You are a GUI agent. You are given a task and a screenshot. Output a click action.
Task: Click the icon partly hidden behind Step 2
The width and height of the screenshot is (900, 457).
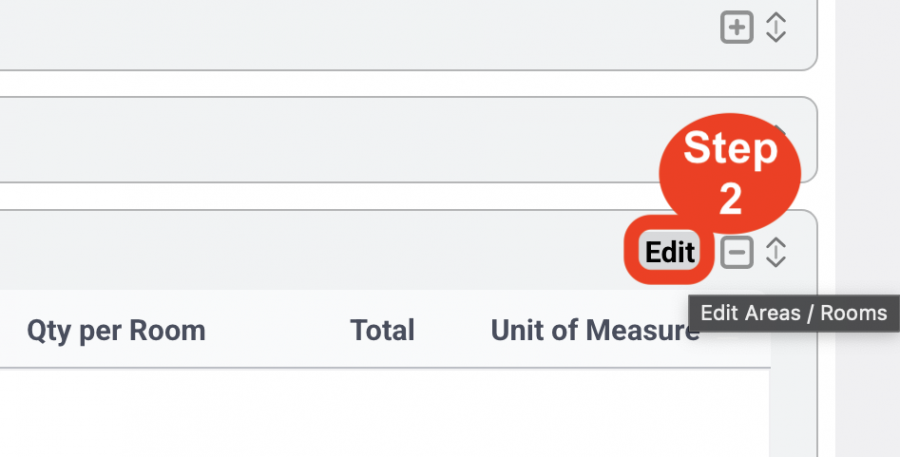pos(780,133)
